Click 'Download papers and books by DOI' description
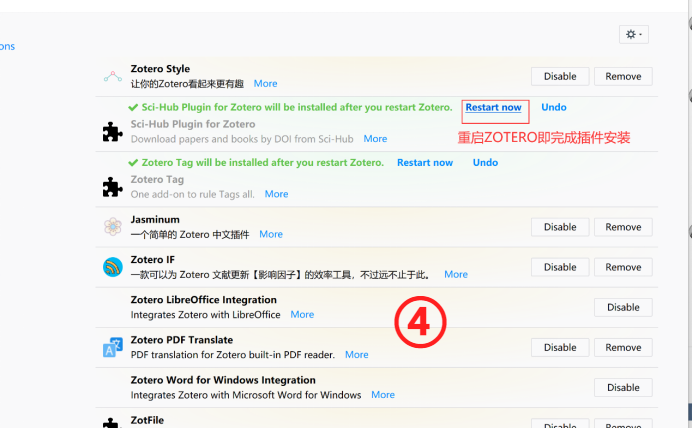 [x=242, y=139]
